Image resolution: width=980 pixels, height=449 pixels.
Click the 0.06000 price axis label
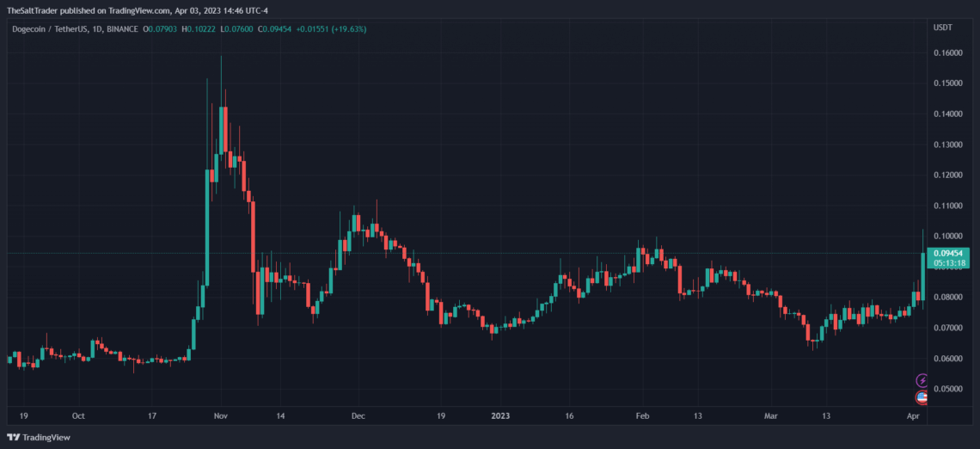947,359
